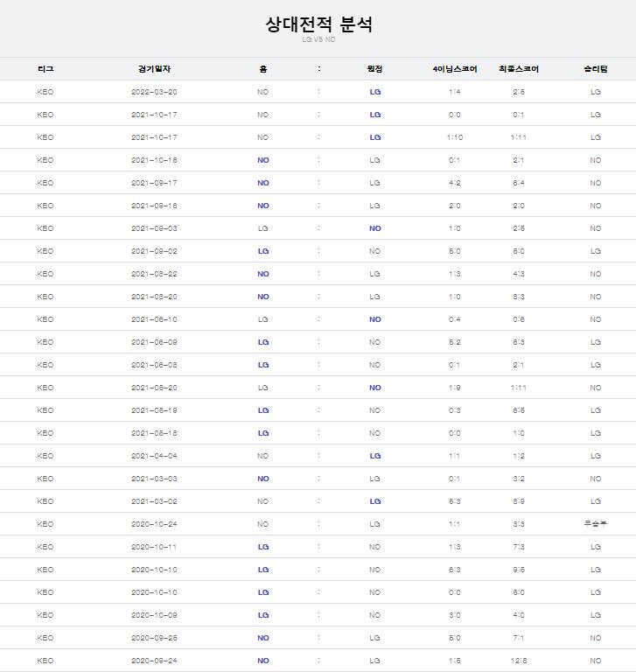Click the KBO league cell in 2022-03-20 row

45,92
